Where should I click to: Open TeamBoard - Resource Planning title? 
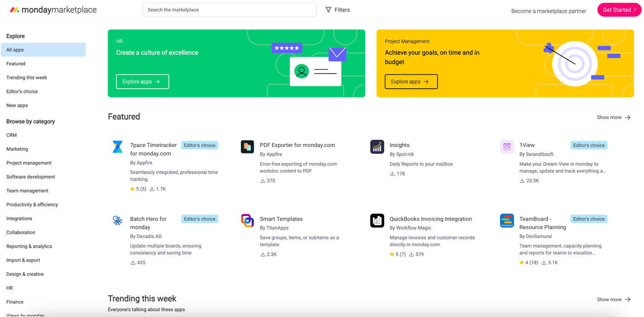click(543, 223)
